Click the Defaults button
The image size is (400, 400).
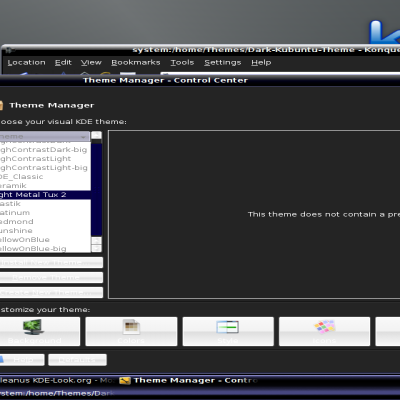(77, 360)
